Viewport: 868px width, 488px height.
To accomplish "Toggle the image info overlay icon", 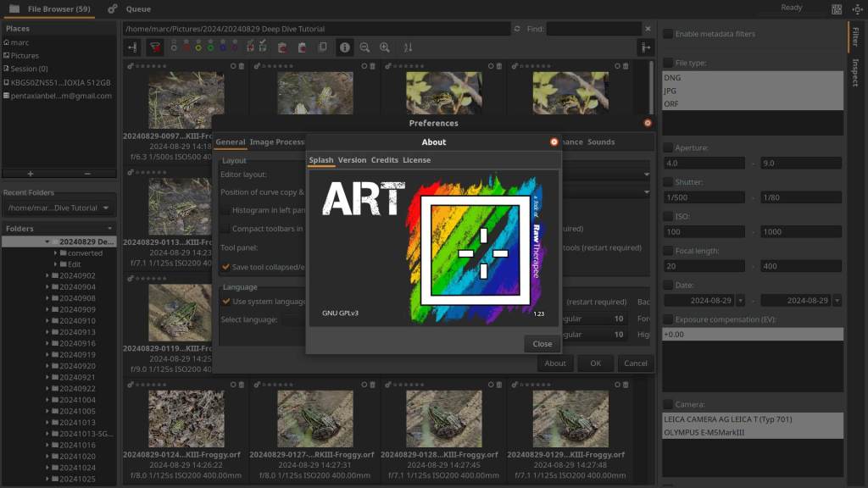I will (x=345, y=47).
